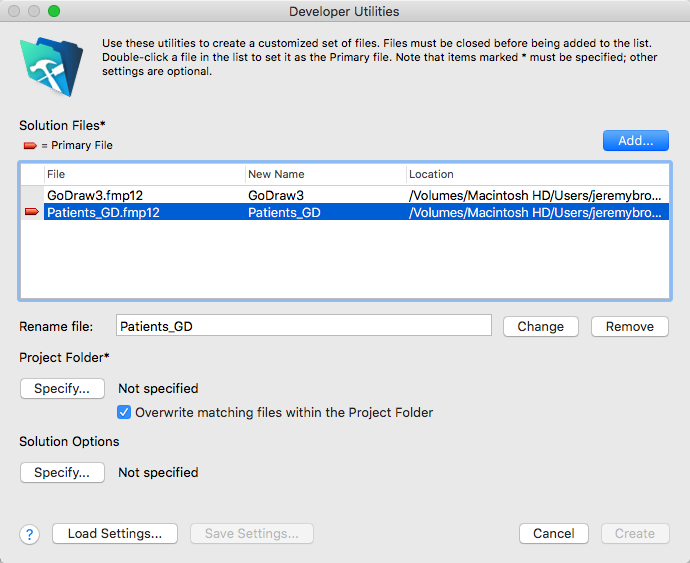Click the help question mark icon
The image size is (690, 563).
tap(29, 534)
